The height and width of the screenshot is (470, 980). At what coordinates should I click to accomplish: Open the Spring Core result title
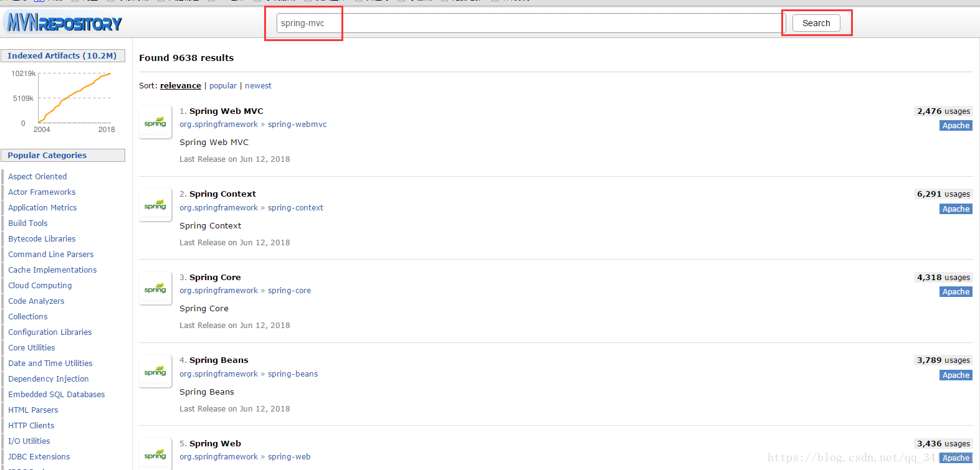tap(215, 277)
